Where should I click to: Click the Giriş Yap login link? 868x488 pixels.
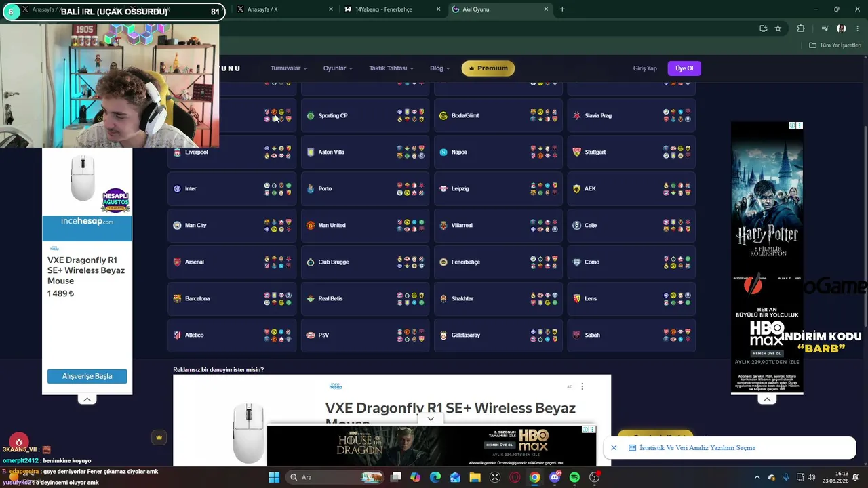tap(645, 68)
